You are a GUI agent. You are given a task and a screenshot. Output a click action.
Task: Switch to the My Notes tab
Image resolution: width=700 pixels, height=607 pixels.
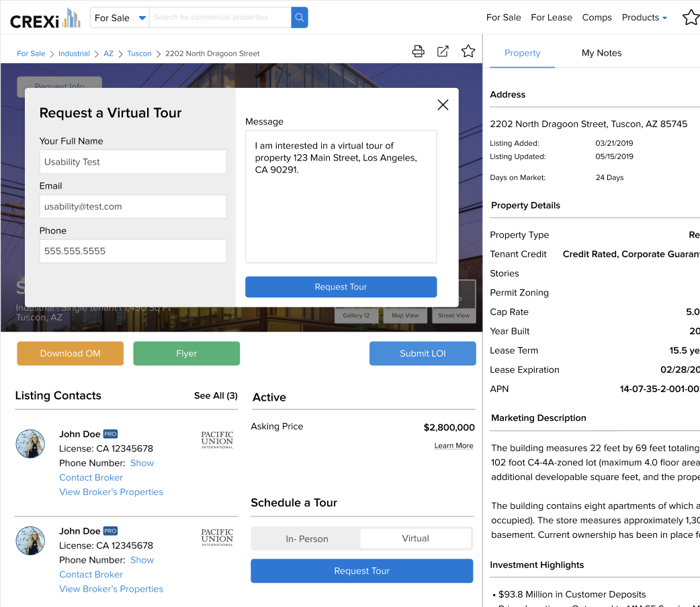601,53
